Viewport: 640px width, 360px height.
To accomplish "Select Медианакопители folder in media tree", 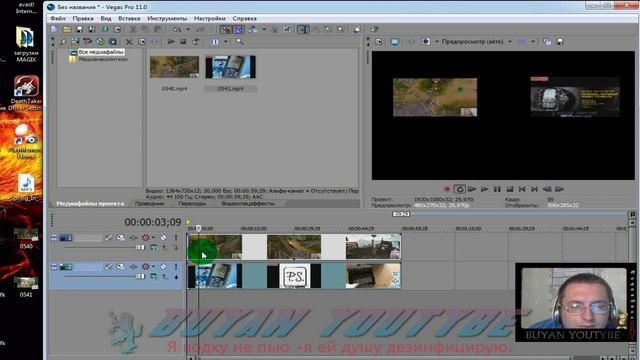I will click(x=103, y=59).
